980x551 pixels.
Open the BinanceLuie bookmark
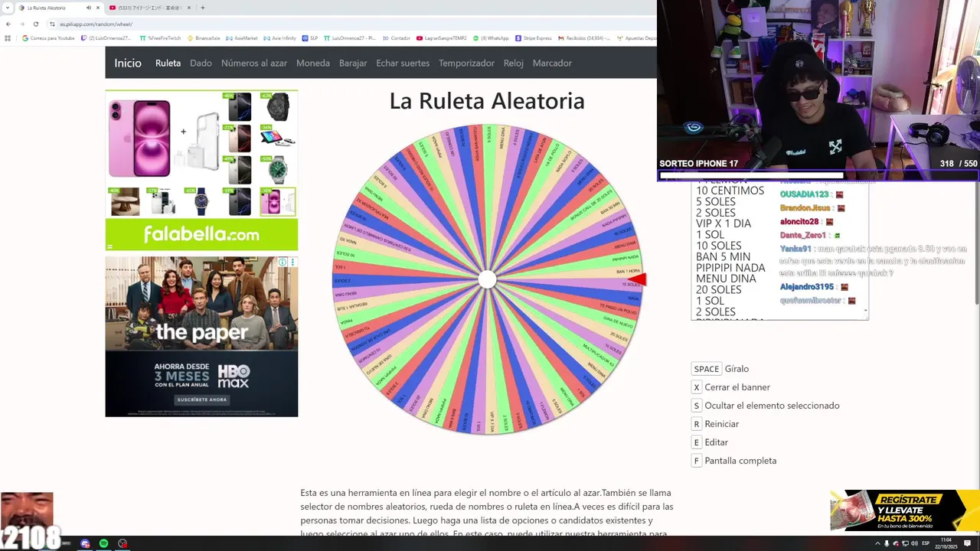tap(204, 37)
